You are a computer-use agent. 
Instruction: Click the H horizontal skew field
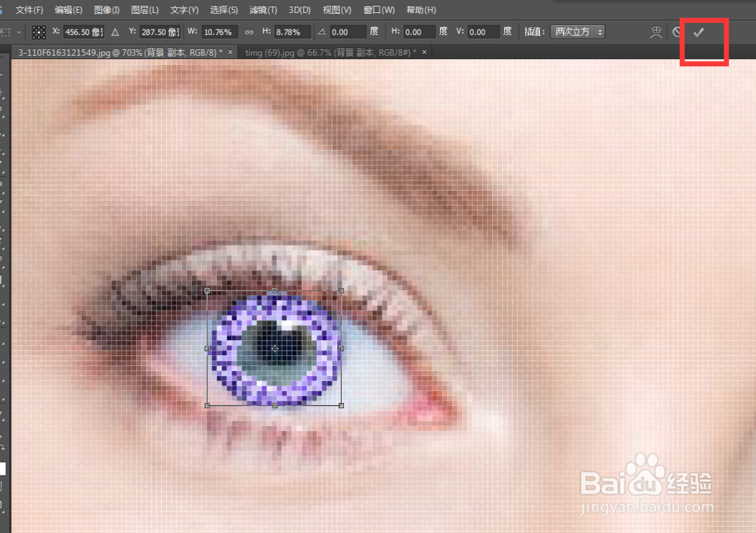click(419, 33)
